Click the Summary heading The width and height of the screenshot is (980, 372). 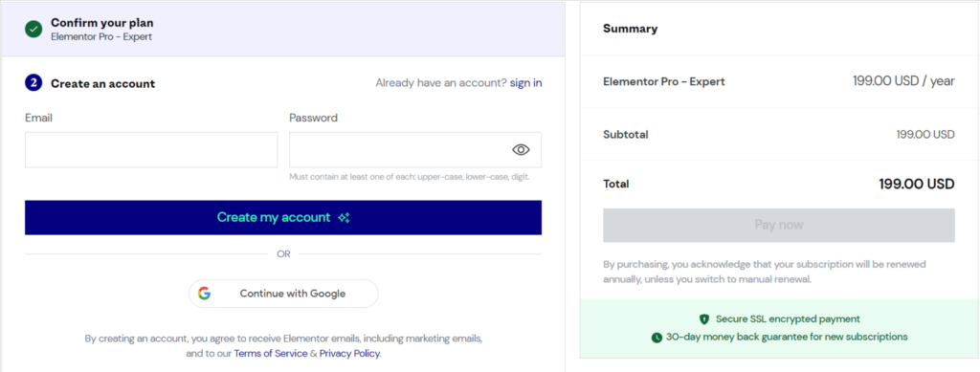pyautogui.click(x=630, y=29)
